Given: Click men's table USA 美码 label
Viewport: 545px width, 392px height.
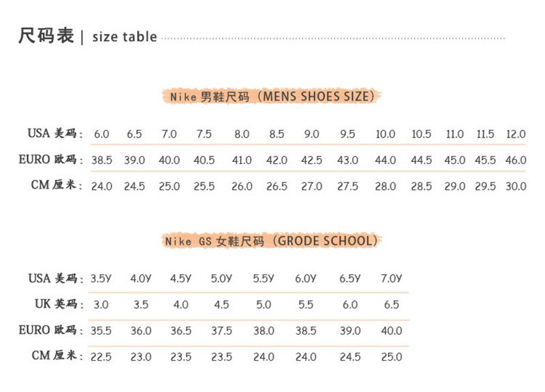Looking at the screenshot, I should 55,133.
